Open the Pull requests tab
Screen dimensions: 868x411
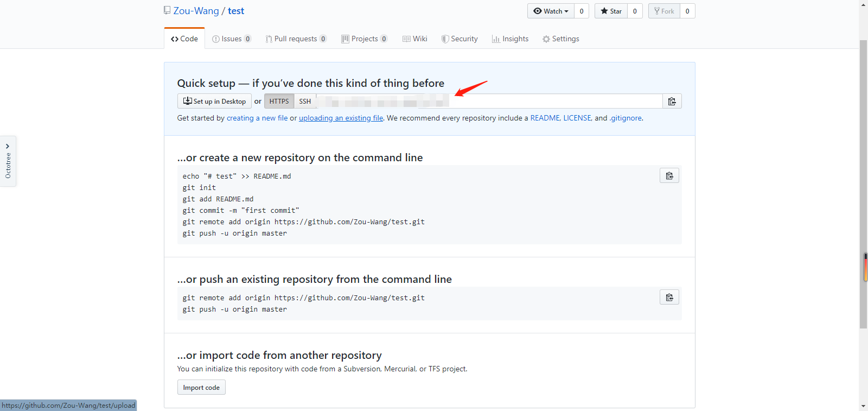(296, 39)
